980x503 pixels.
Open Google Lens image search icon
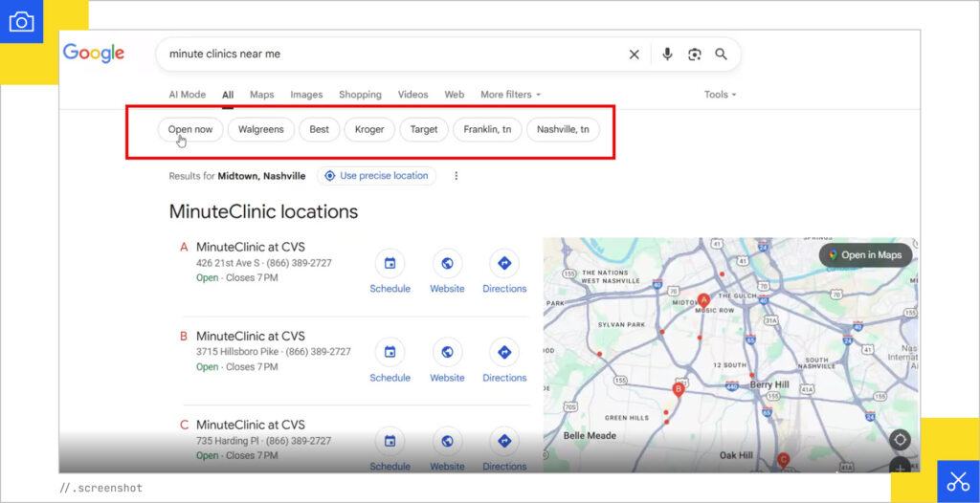pos(694,55)
